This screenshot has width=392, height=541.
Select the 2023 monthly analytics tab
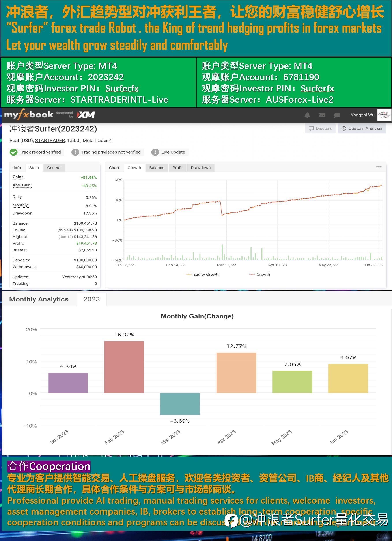[x=91, y=299]
